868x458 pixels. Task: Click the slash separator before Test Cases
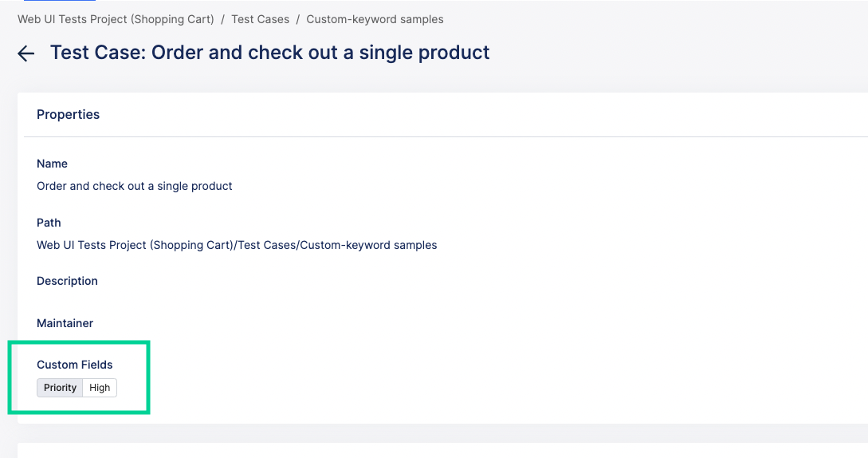pos(223,19)
